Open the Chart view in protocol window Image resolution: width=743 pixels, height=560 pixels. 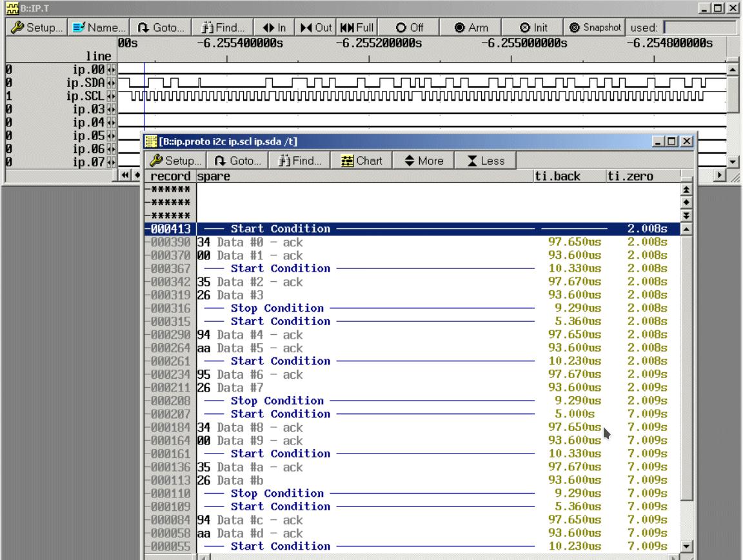coord(361,161)
